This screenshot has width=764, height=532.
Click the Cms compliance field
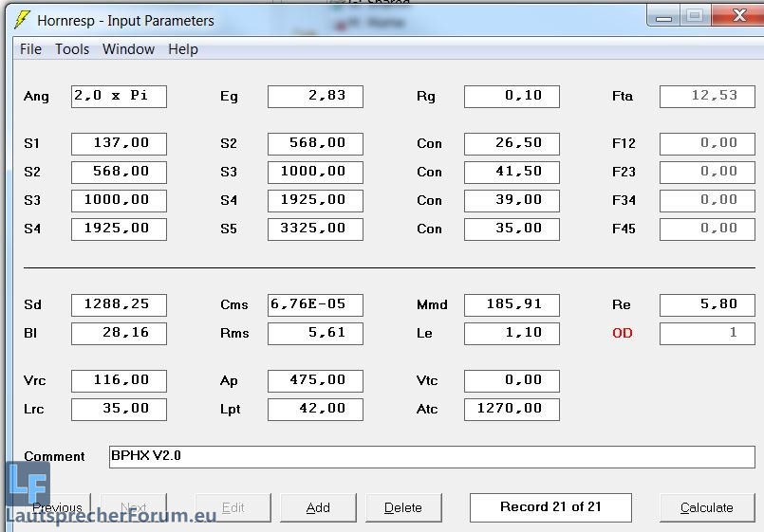(x=315, y=304)
